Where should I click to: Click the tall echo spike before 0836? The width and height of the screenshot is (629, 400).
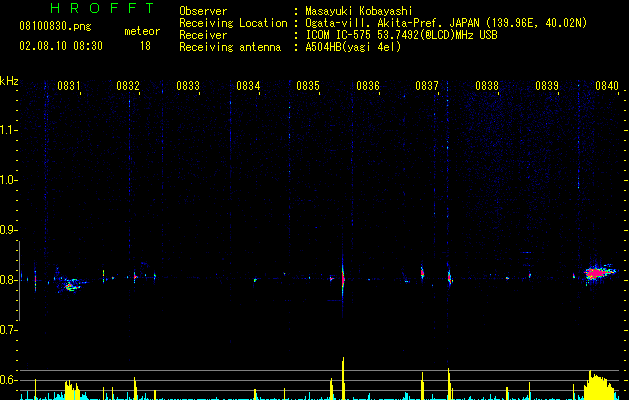pyautogui.click(x=343, y=278)
